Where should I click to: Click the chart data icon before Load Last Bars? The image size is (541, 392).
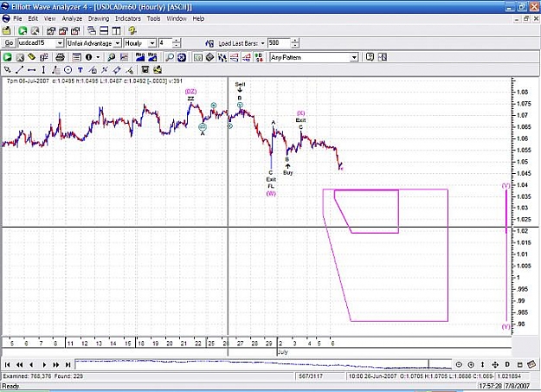(x=209, y=43)
